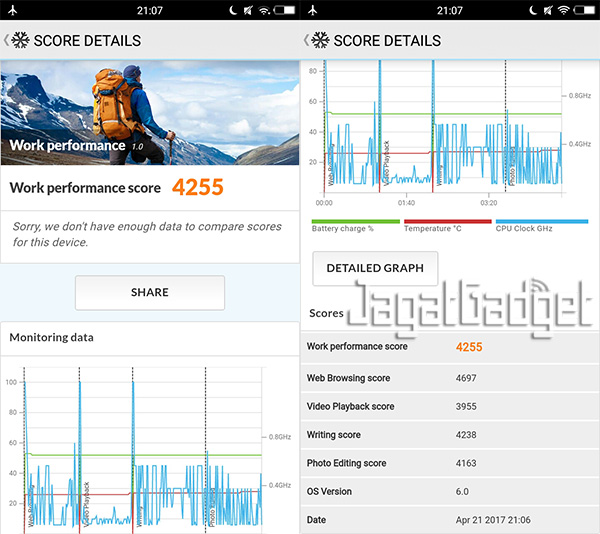Tap the back snowflake icon on left screen

tap(18, 41)
